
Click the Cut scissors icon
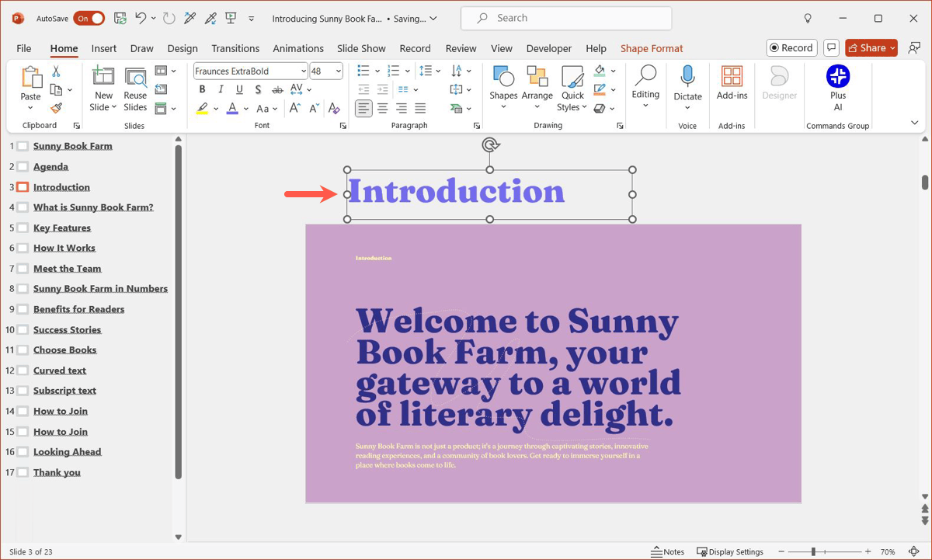pos(56,71)
